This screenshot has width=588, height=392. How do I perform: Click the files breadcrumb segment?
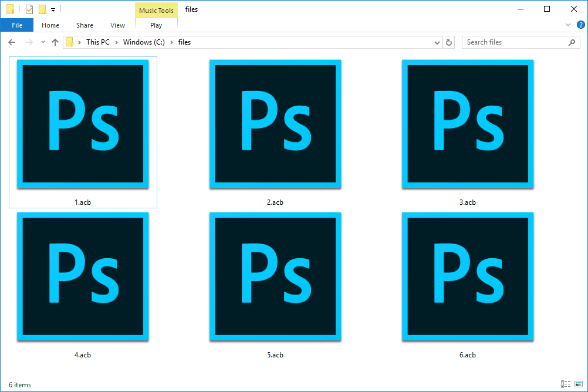[x=184, y=42]
